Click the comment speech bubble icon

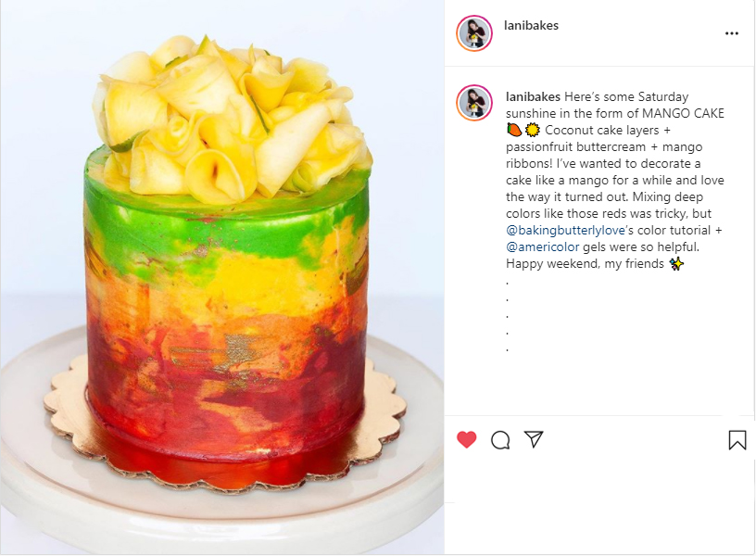coord(500,440)
